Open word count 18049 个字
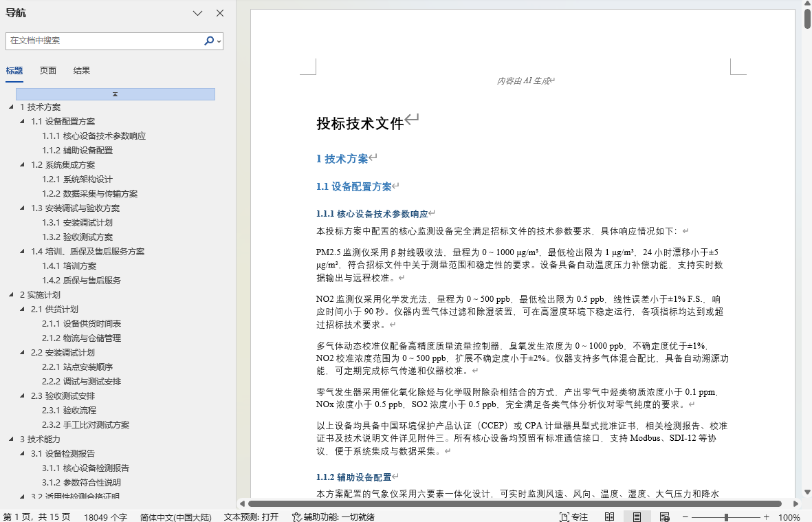 pyautogui.click(x=105, y=516)
